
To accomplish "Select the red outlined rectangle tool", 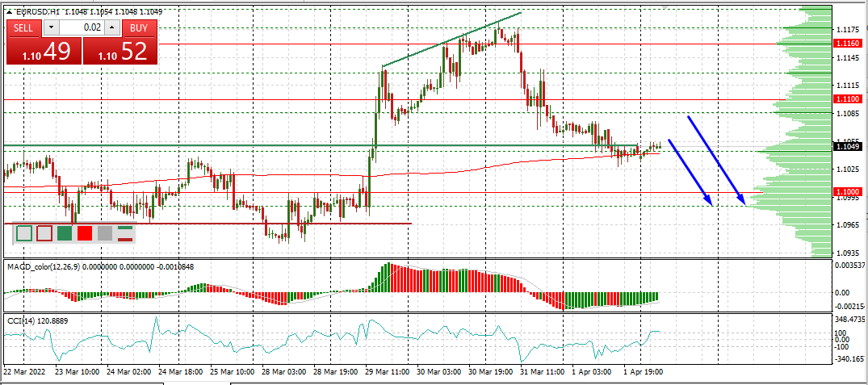I will (44, 233).
